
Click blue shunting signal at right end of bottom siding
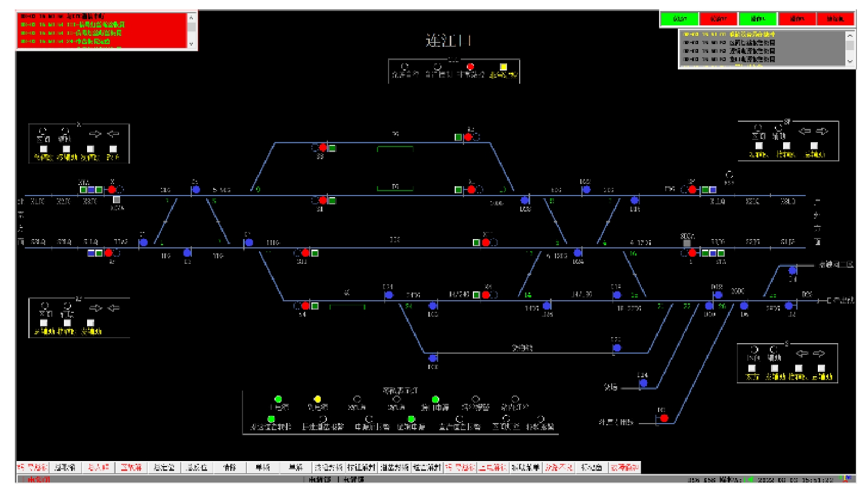(617, 348)
